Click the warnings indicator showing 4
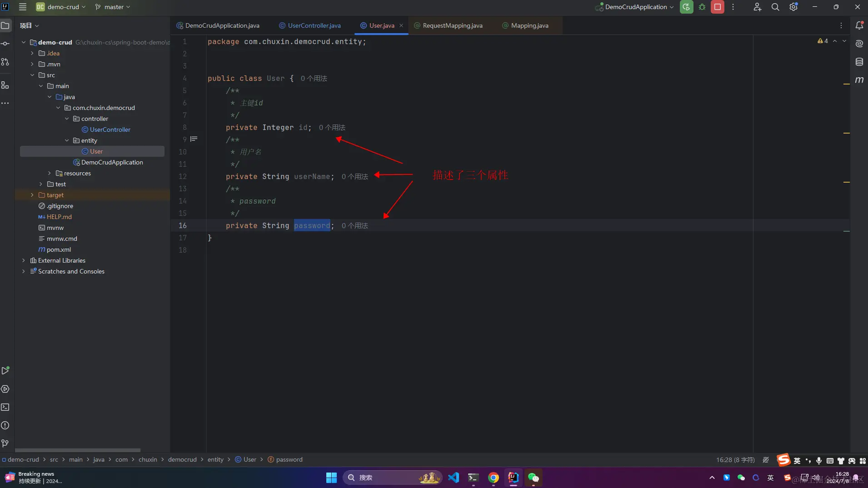This screenshot has width=868, height=488. tap(823, 41)
